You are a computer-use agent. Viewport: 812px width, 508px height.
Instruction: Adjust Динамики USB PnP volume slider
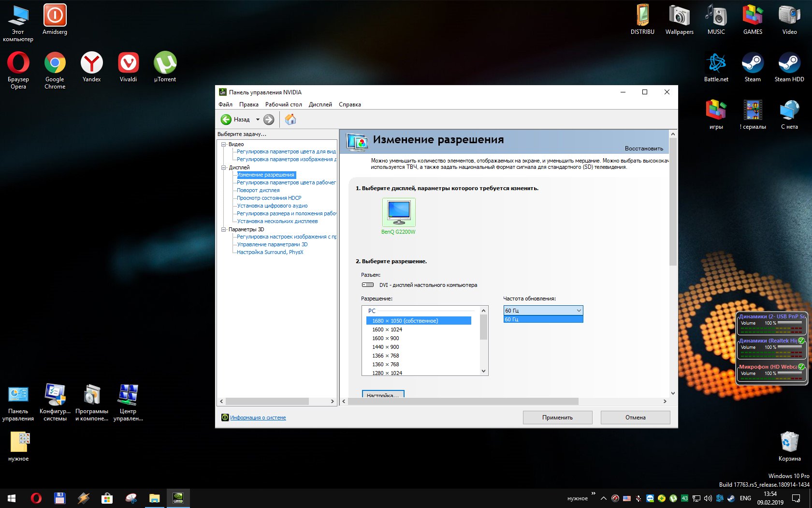pyautogui.click(x=790, y=323)
